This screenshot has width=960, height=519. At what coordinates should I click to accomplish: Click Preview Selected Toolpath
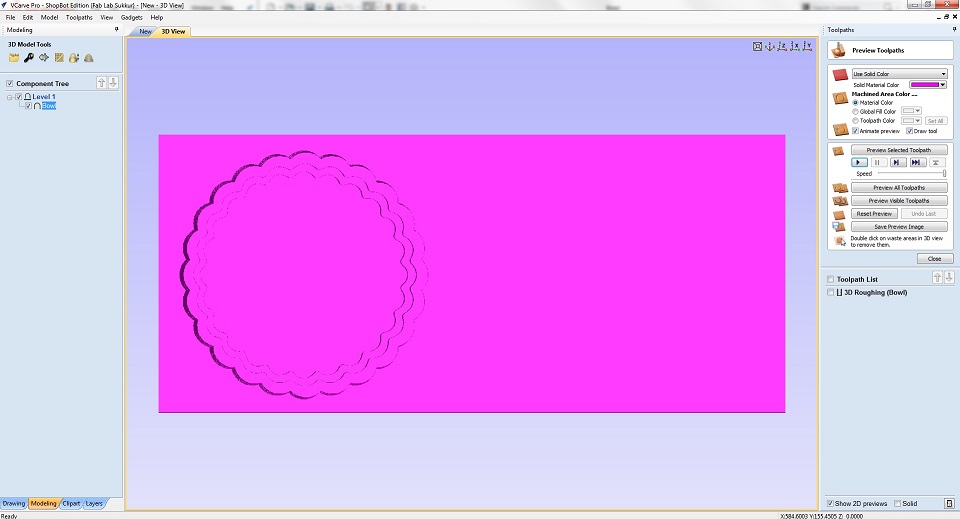[899, 150]
